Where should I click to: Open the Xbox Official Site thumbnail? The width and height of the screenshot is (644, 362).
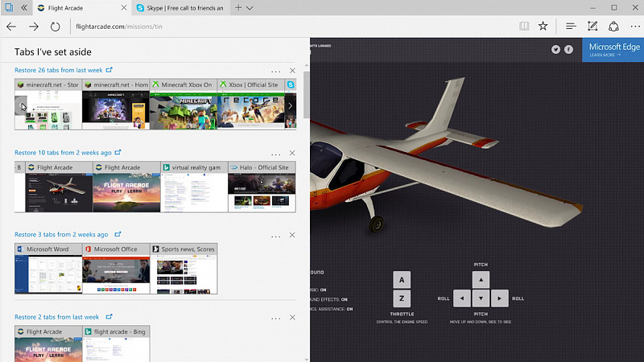click(250, 105)
